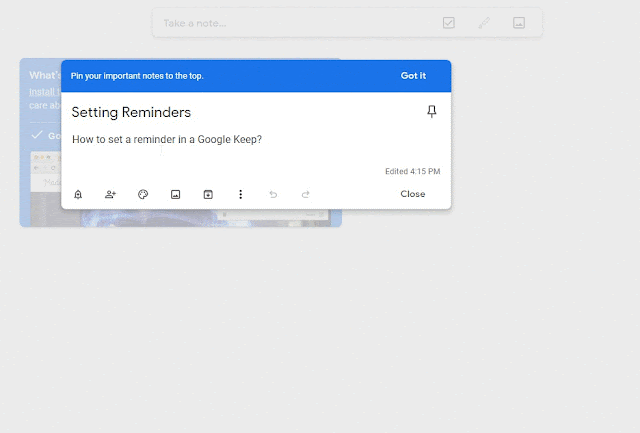Open the Collaborator add-person icon
Image resolution: width=640 pixels, height=433 pixels.
110,195
